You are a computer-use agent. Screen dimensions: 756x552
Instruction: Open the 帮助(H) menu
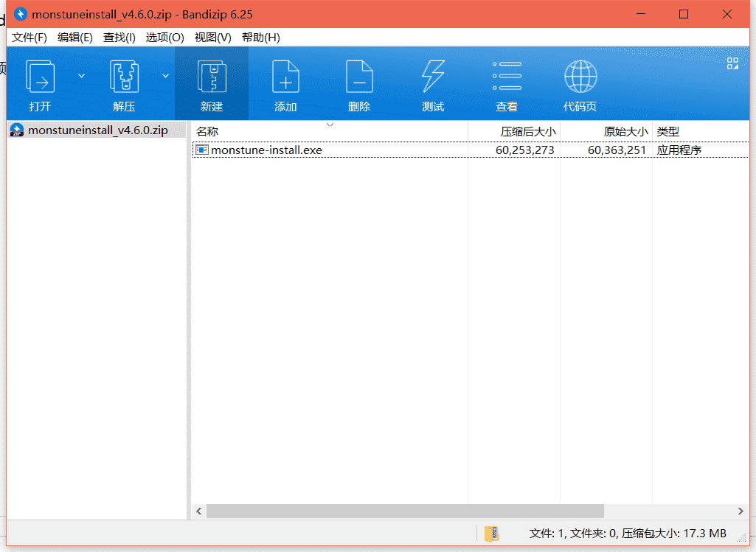[261, 38]
